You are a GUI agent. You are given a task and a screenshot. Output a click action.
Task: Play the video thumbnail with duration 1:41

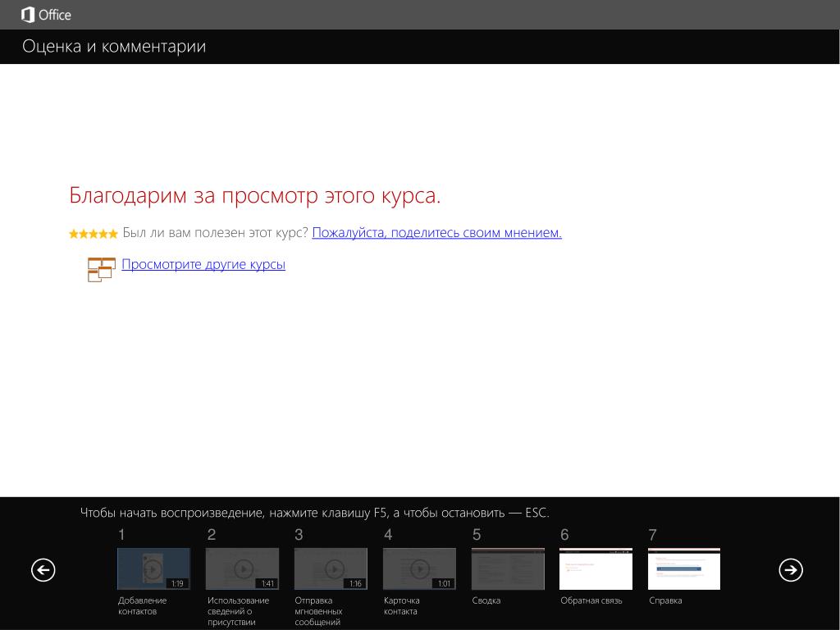tap(242, 568)
